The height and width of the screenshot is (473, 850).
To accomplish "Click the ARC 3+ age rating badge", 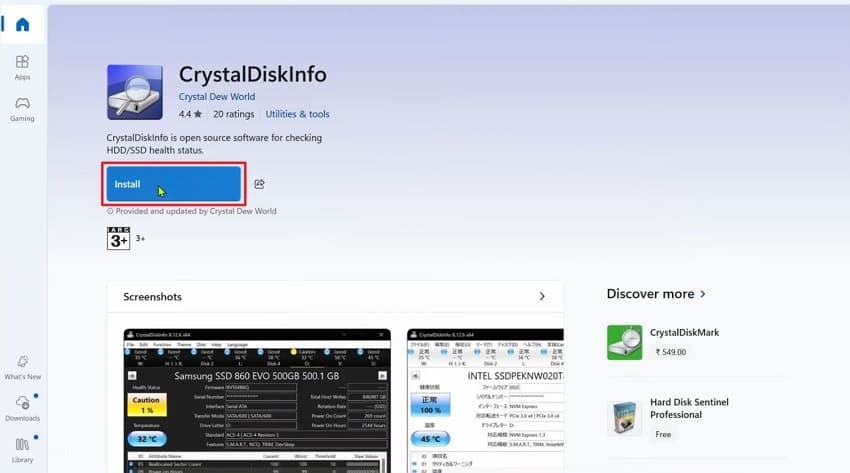I will pos(118,238).
